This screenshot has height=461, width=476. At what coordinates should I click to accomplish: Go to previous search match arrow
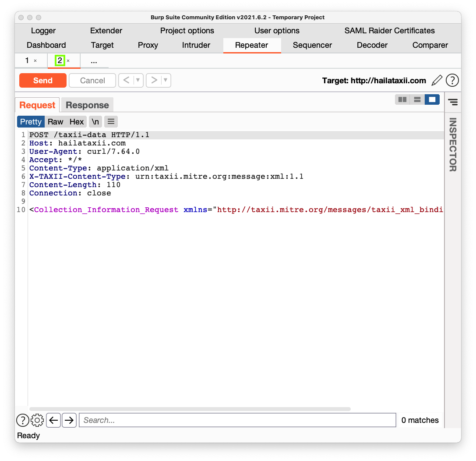click(53, 420)
